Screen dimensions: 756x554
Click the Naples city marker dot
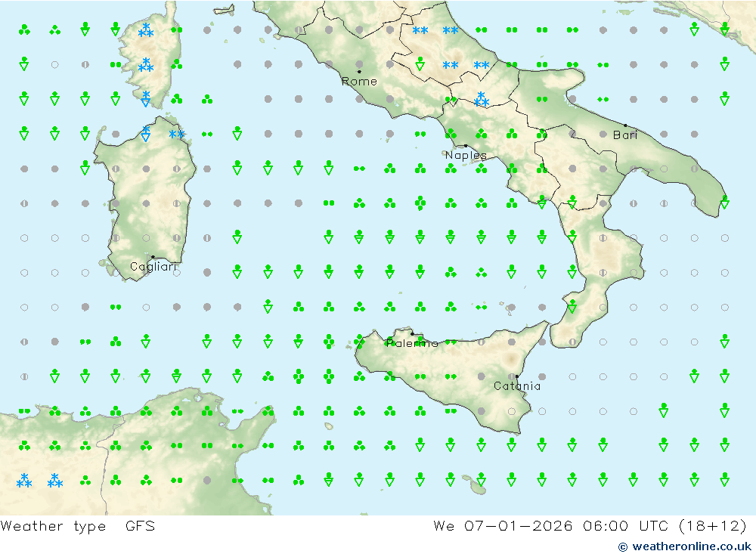tap(466, 146)
